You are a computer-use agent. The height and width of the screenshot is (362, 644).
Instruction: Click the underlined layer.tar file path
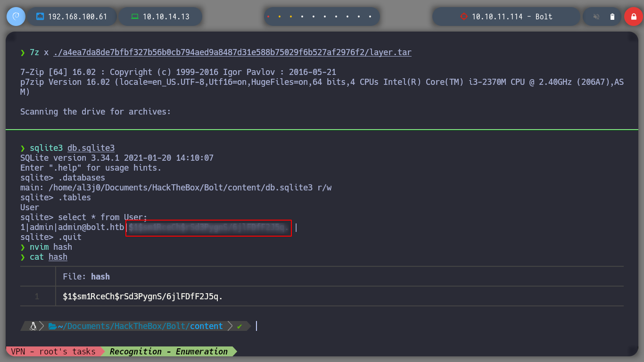(x=232, y=52)
